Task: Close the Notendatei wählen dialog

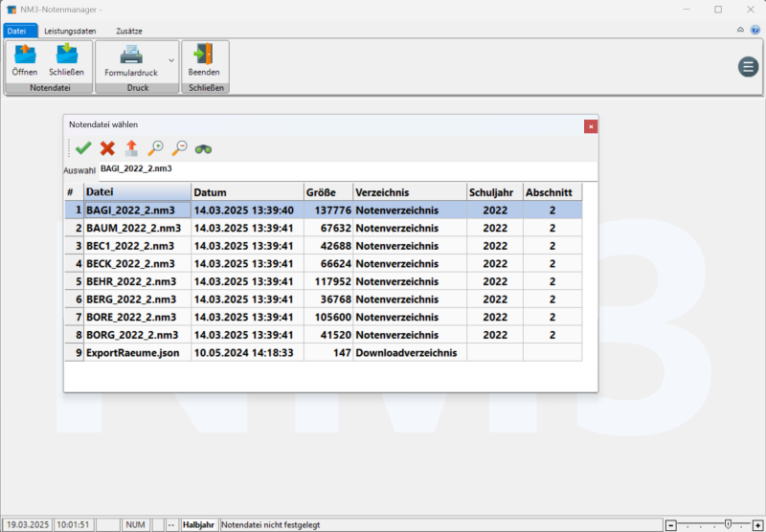Action: (x=591, y=126)
